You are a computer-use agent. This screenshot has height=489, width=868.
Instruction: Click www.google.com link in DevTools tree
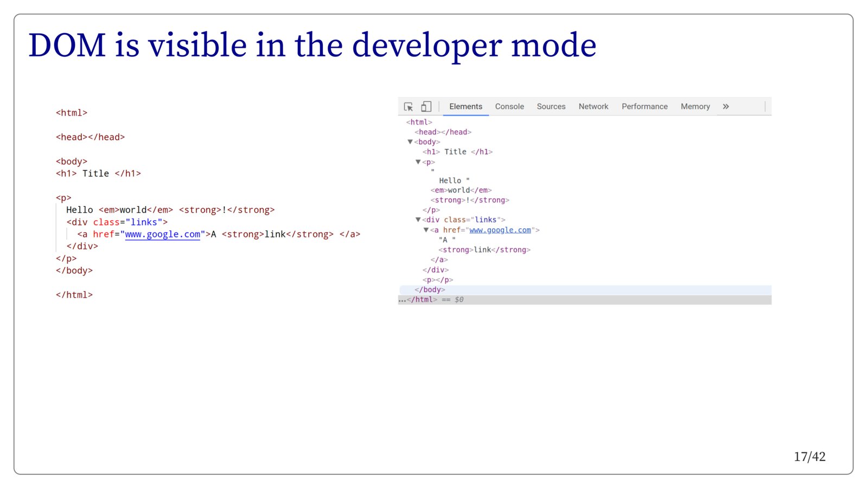coord(500,230)
